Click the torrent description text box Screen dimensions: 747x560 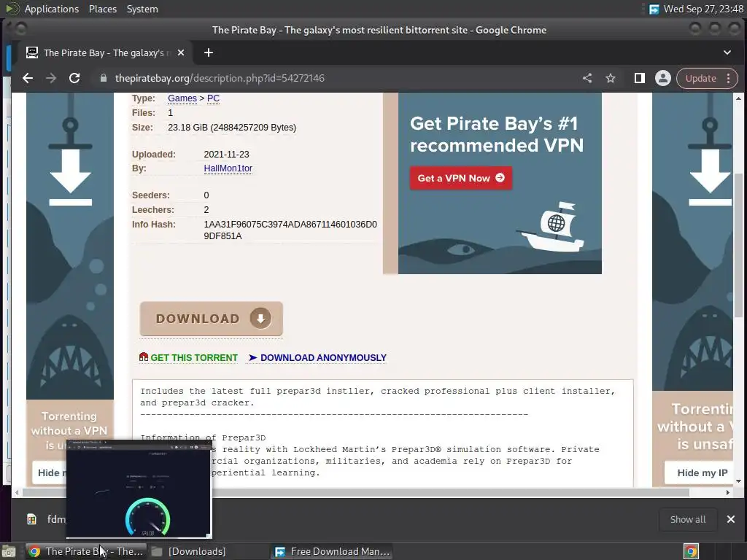[x=382, y=433]
